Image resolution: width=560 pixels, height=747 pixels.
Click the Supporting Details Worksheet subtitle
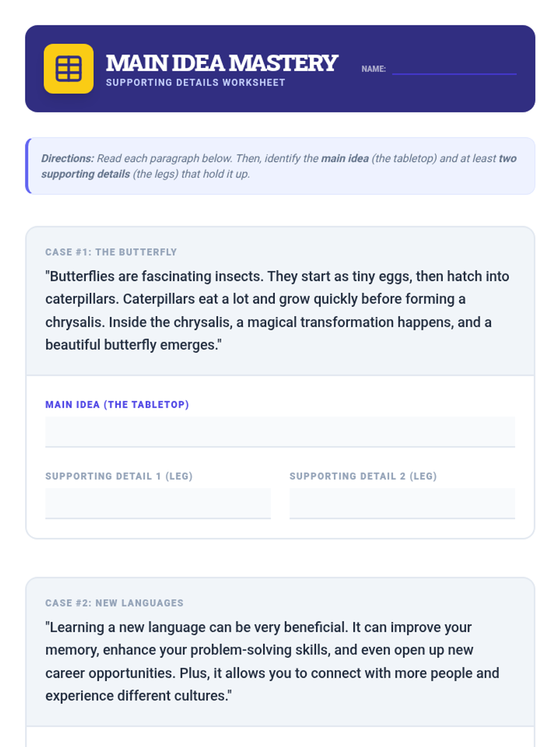pos(195,83)
